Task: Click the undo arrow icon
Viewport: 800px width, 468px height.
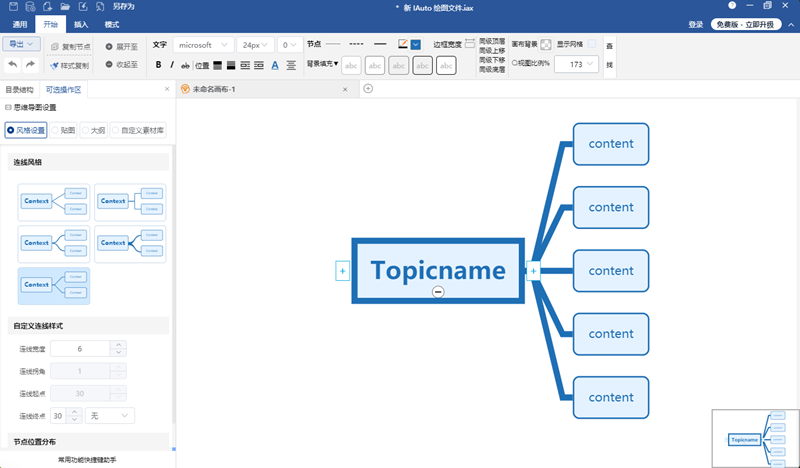Action: pyautogui.click(x=13, y=65)
